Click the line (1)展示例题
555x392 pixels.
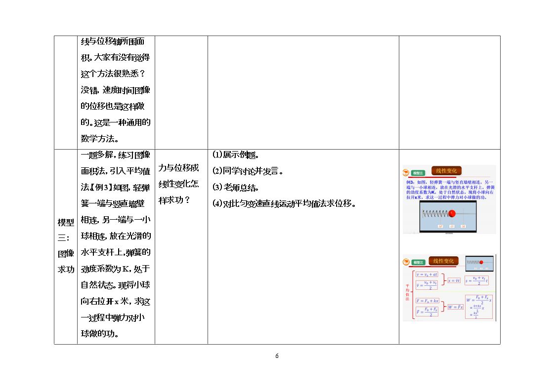[236, 155]
